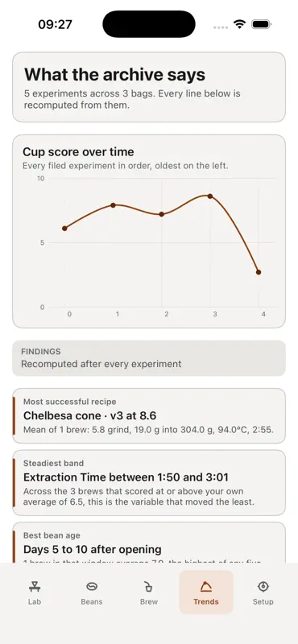Select the lowest score point at experiment 4

coord(259,272)
